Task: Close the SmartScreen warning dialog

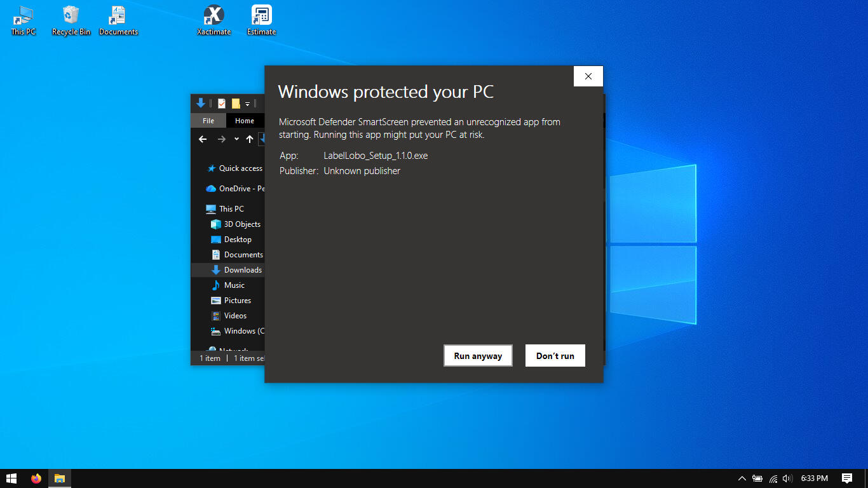Action: pos(588,76)
